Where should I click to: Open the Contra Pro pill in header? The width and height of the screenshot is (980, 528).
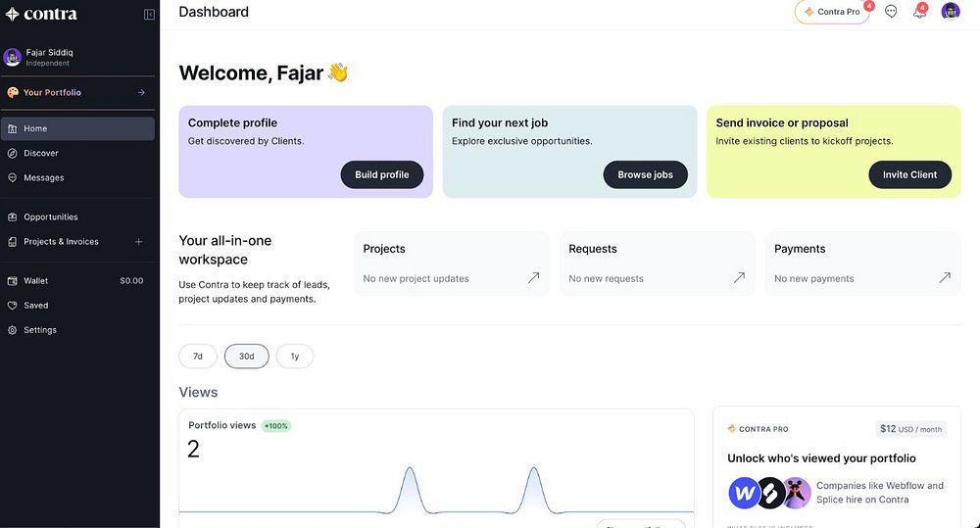[832, 12]
